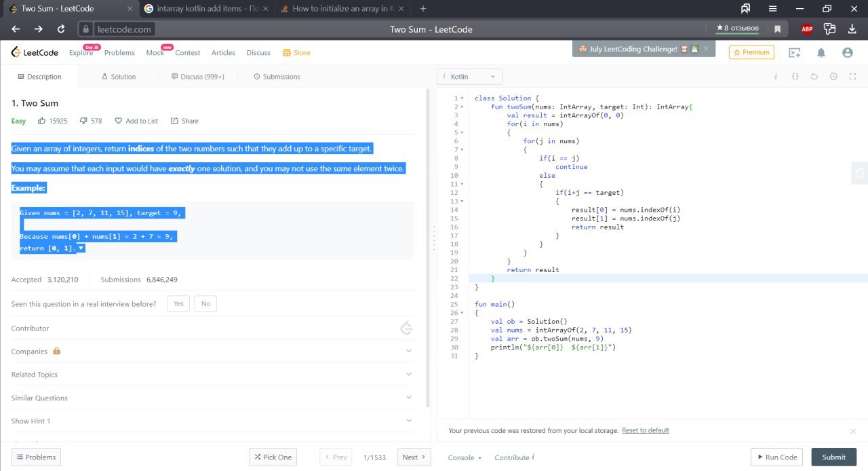The image size is (868, 471).
Task: Open the notifications bell icon
Action: pyautogui.click(x=821, y=52)
